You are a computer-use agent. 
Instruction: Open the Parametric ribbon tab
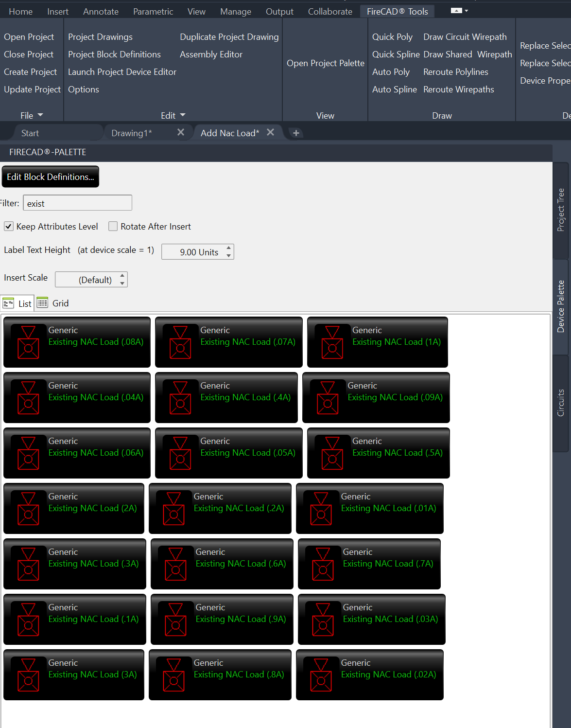click(x=153, y=11)
